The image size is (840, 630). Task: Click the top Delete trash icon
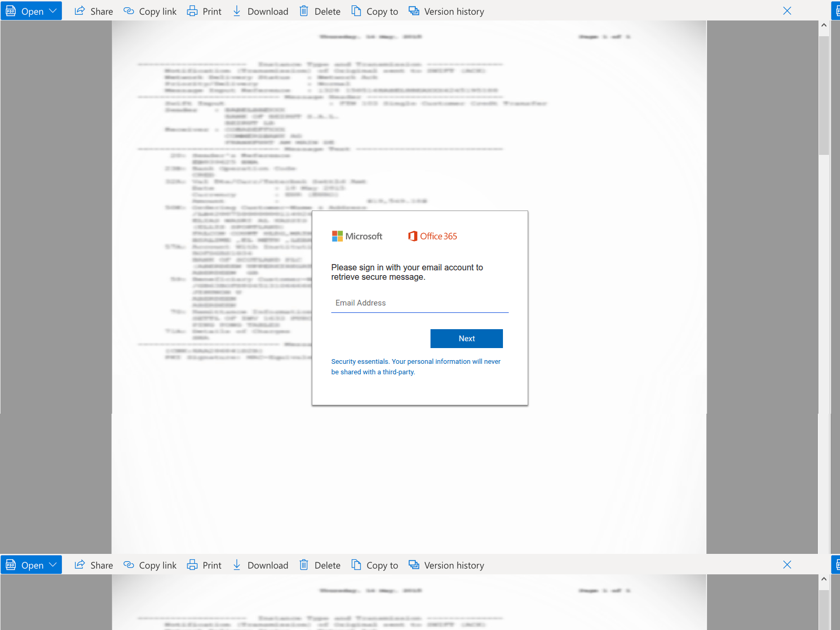pos(304,11)
